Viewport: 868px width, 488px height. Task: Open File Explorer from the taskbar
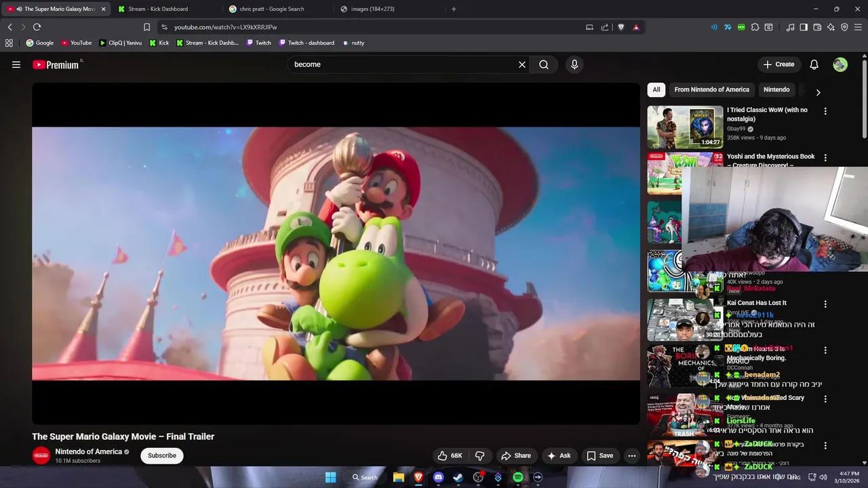tap(399, 477)
